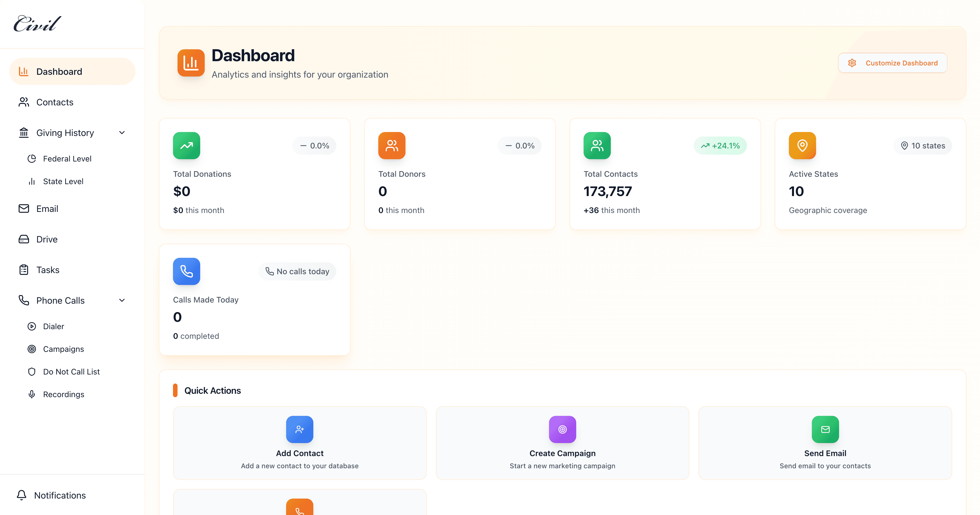Click the blue phone icon on the Calls Made Today card
The image size is (980, 515).
tap(186, 271)
